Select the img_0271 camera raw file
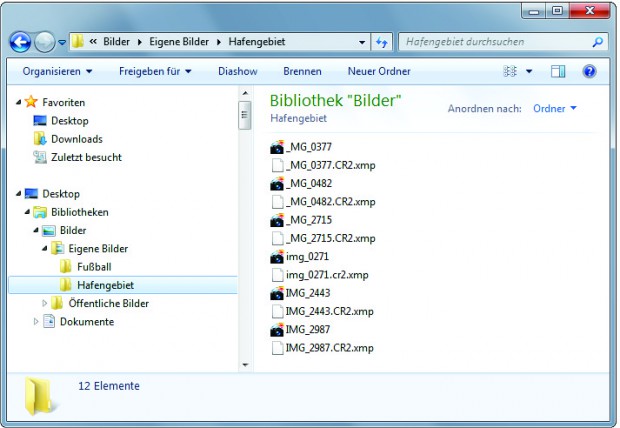Screen dimensions: 620x428 tap(299, 256)
